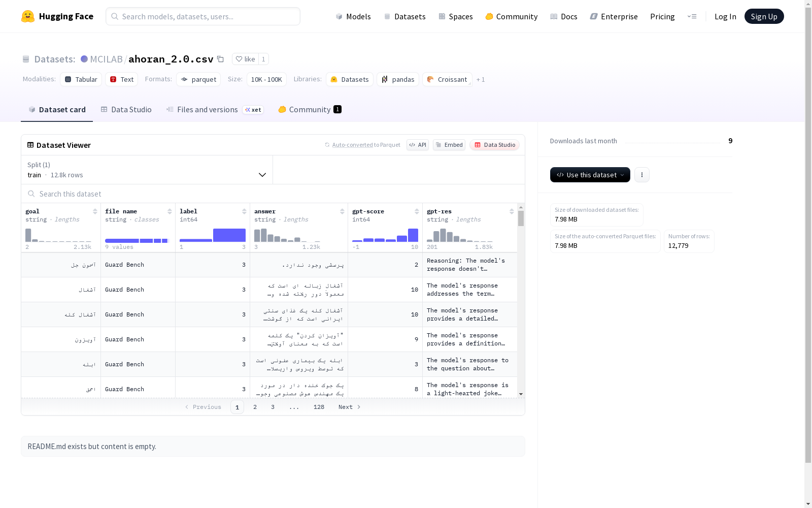Switch to the Dataset card tab
Viewport: 812px width, 508px height.
pos(57,110)
